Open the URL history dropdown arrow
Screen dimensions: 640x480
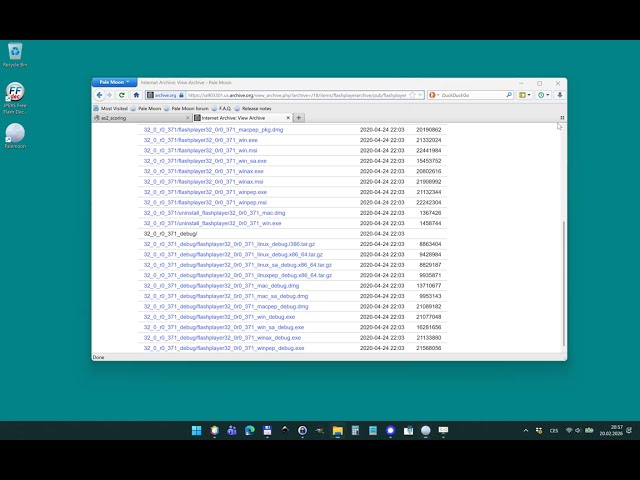click(x=420, y=95)
